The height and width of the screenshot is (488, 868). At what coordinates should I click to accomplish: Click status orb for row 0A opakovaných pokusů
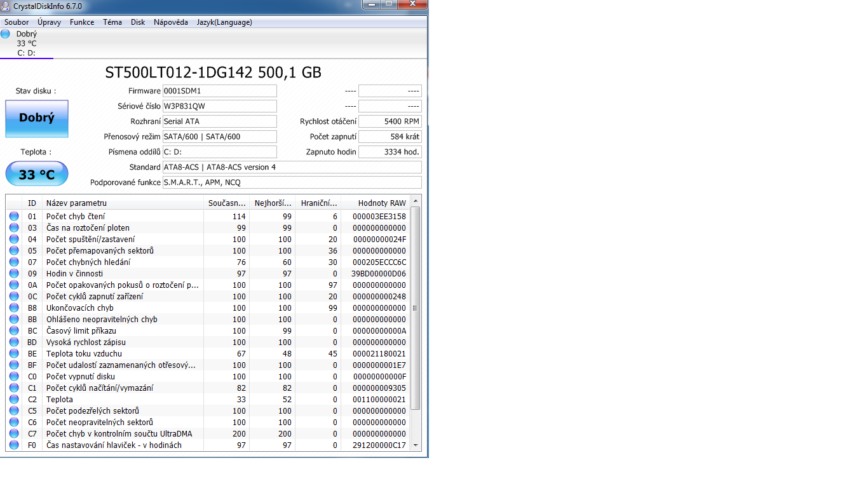click(x=14, y=285)
